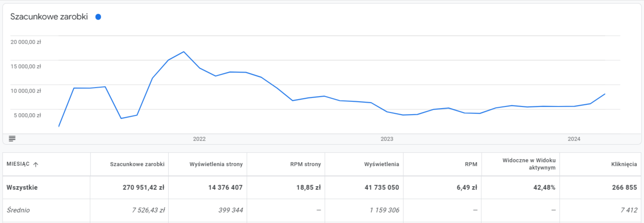This screenshot has height=223, width=644.
Task: Click the 20 000,00 zł axis label
Action: [26, 42]
